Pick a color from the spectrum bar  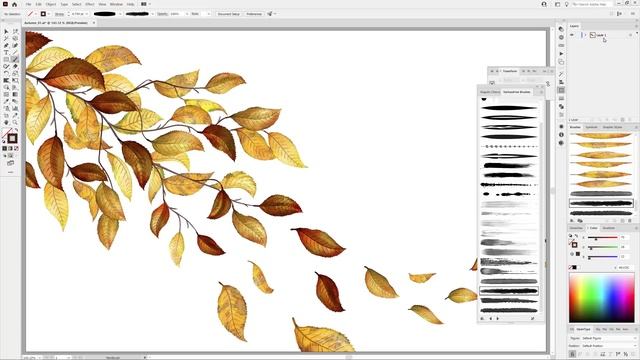[602, 298]
